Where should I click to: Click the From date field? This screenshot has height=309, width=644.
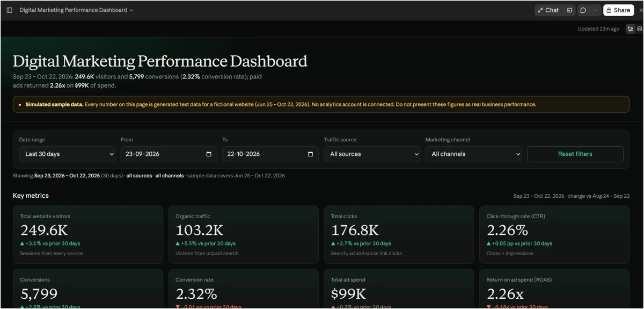(169, 154)
